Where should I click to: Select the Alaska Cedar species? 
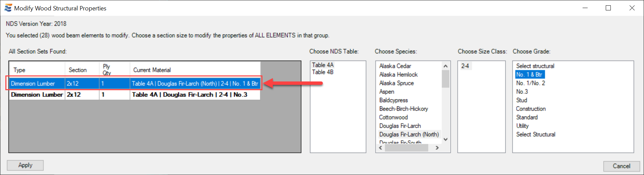tap(395, 66)
